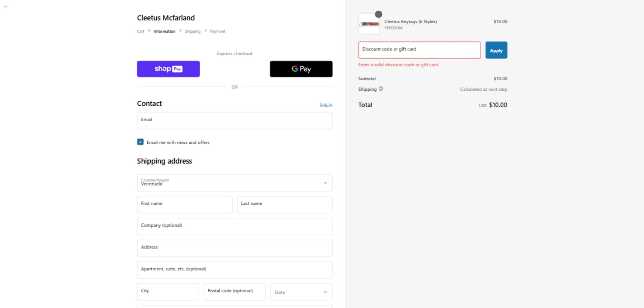The width and height of the screenshot is (644, 308).
Task: Select the Payment breadcrumb step
Action: click(x=218, y=31)
